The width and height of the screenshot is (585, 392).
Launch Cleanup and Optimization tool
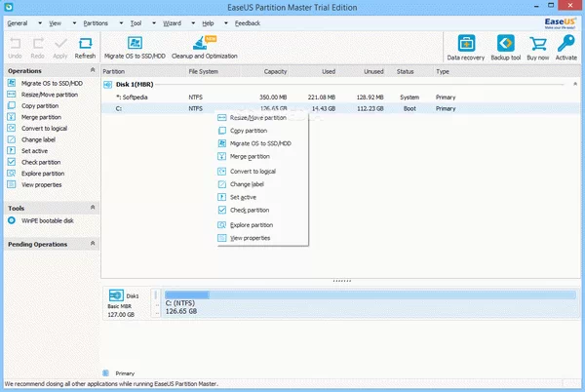[x=205, y=48]
